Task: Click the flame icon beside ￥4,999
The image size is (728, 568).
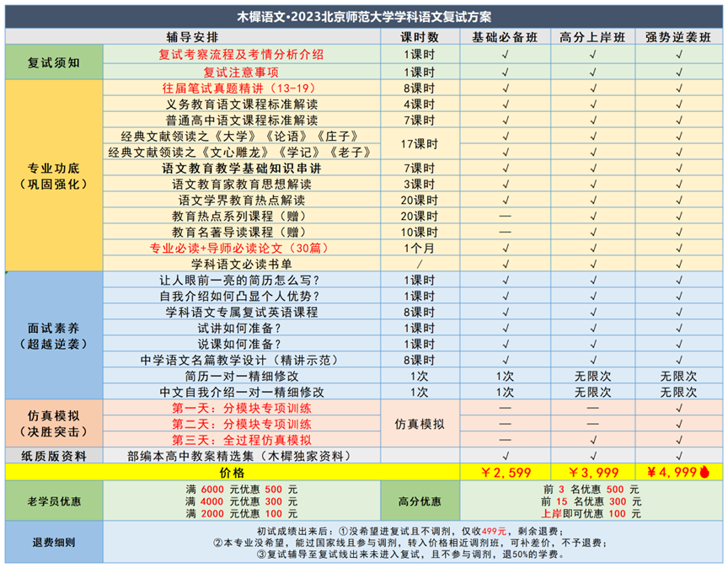Action: click(x=704, y=472)
